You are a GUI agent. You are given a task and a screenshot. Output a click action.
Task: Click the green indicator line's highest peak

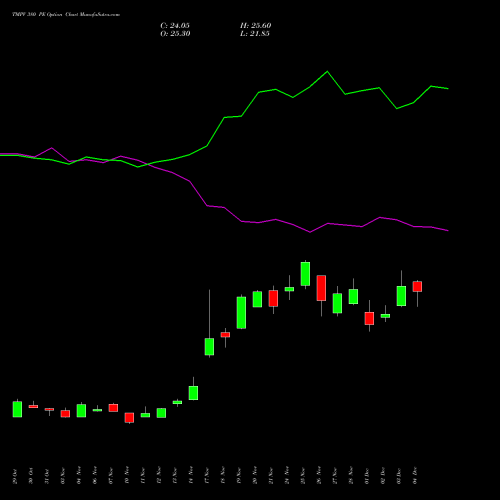tap(327, 71)
